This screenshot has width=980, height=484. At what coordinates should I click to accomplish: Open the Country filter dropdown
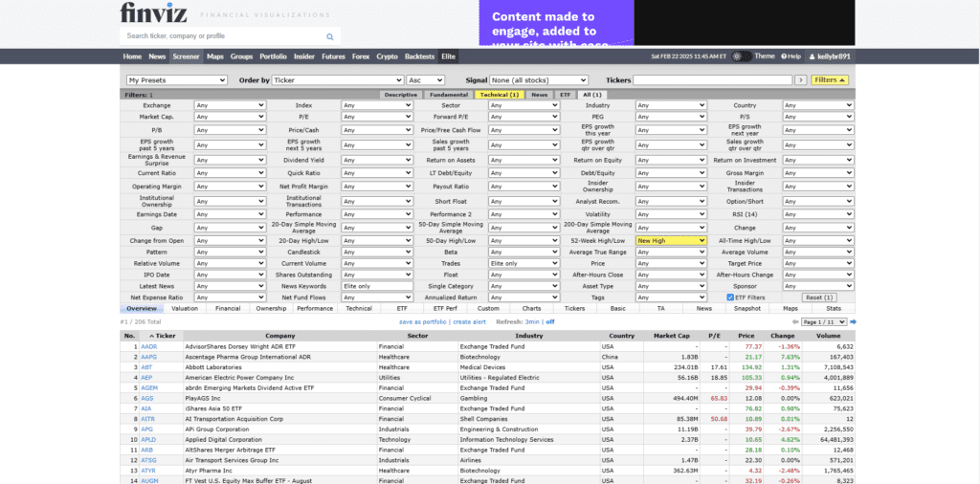tap(818, 105)
